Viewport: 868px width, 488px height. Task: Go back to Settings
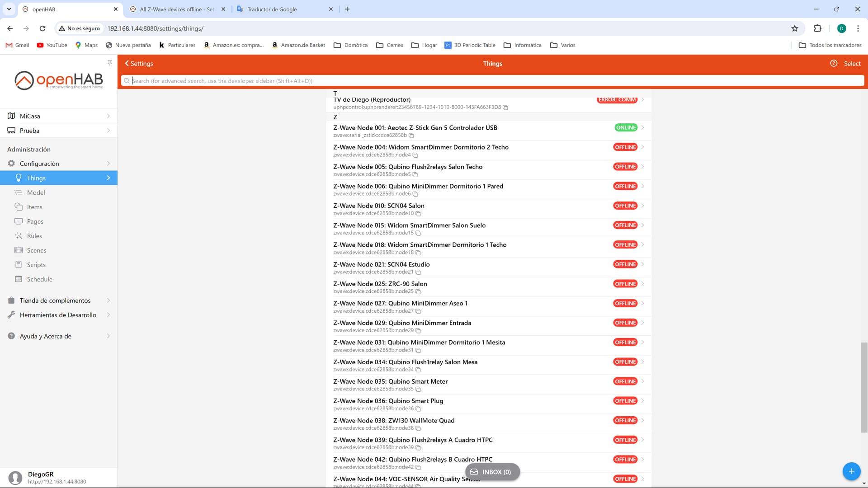pos(139,64)
